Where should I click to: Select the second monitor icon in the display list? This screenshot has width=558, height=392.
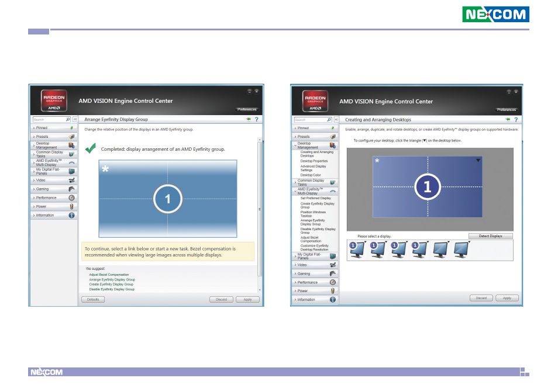point(378,249)
